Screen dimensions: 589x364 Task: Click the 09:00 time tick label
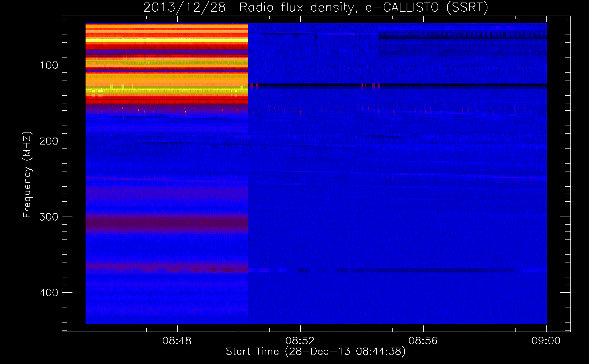coord(546,341)
